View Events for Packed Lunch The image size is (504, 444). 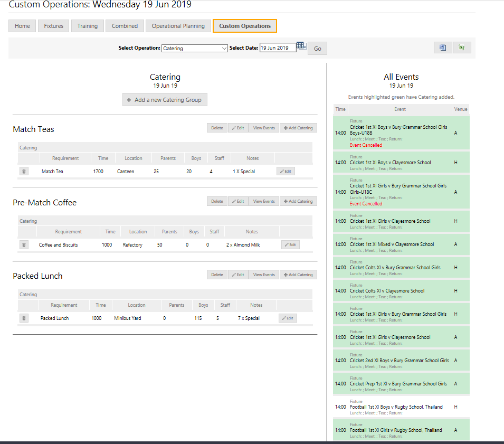264,275
